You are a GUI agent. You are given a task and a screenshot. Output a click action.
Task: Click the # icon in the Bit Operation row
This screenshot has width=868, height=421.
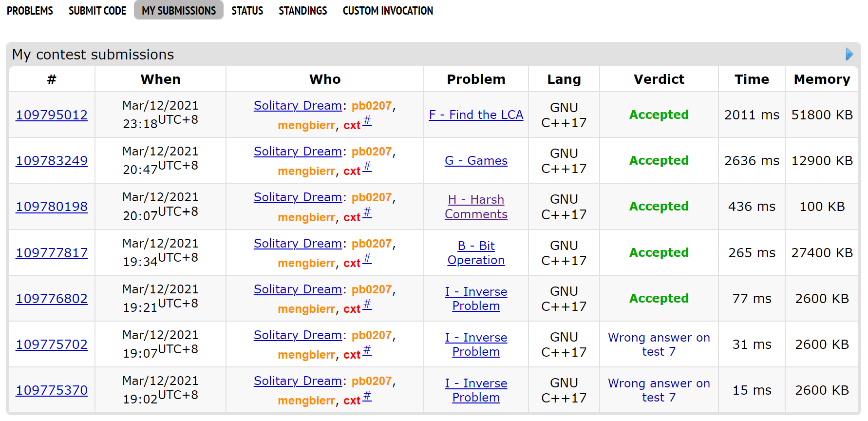tap(367, 259)
